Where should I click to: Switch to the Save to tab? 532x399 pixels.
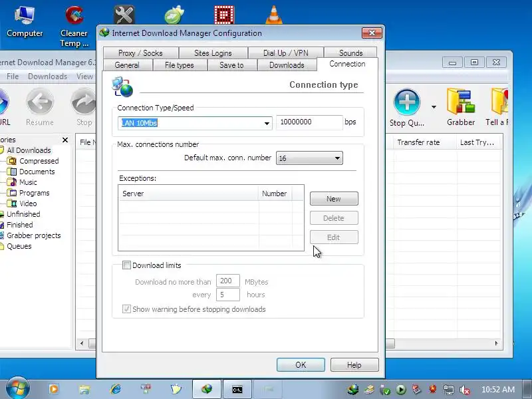coord(231,65)
